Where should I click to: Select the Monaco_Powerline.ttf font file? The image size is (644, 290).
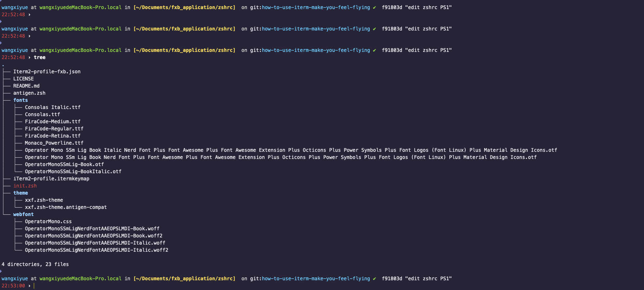54,143
